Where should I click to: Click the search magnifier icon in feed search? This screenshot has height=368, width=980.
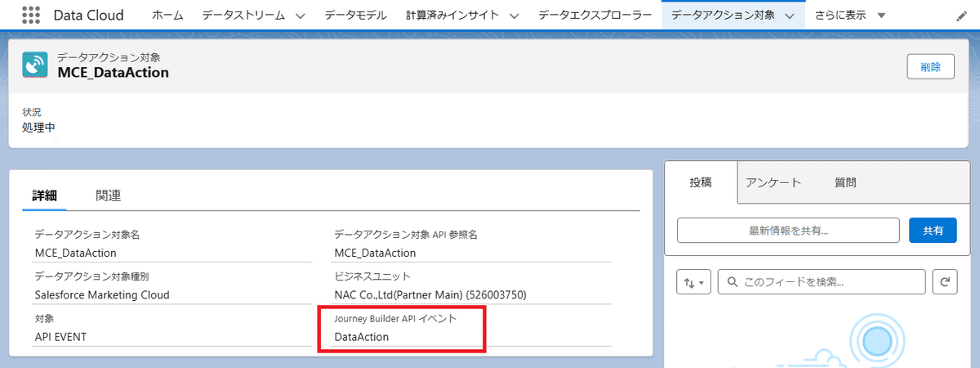point(732,282)
